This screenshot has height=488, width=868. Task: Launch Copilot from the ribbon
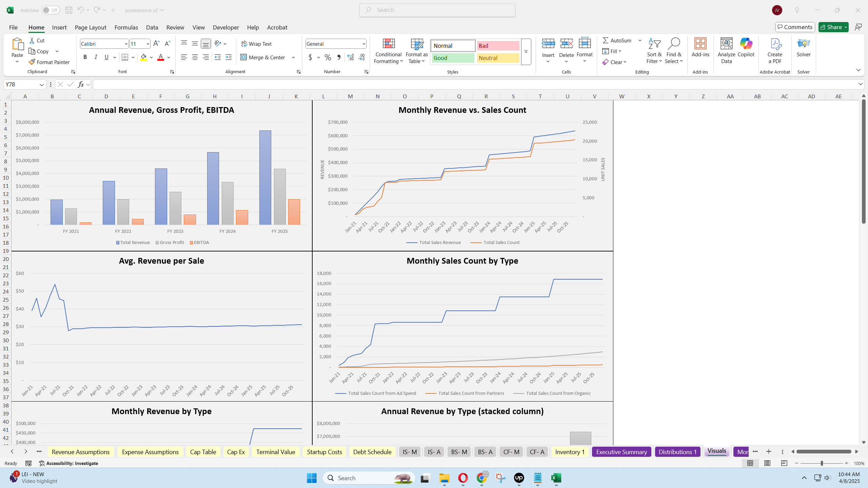click(746, 47)
